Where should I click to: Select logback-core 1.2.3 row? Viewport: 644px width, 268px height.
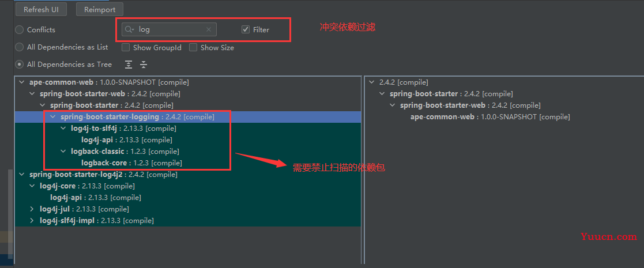pos(188,163)
